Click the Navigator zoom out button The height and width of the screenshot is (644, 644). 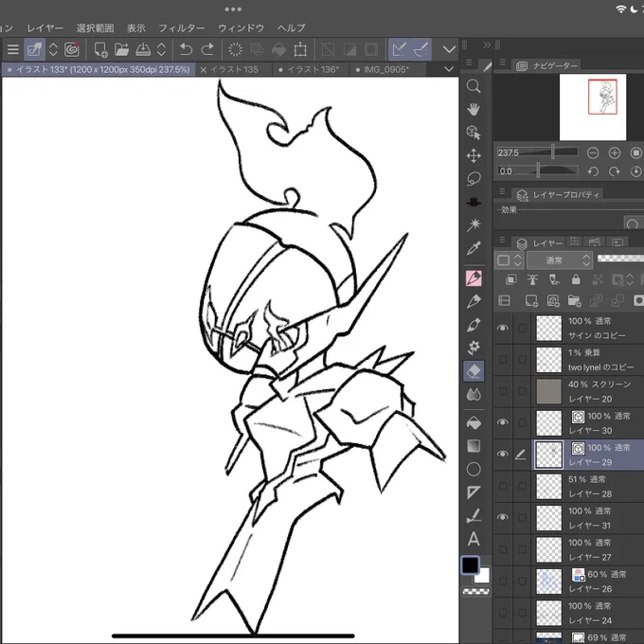tap(593, 153)
